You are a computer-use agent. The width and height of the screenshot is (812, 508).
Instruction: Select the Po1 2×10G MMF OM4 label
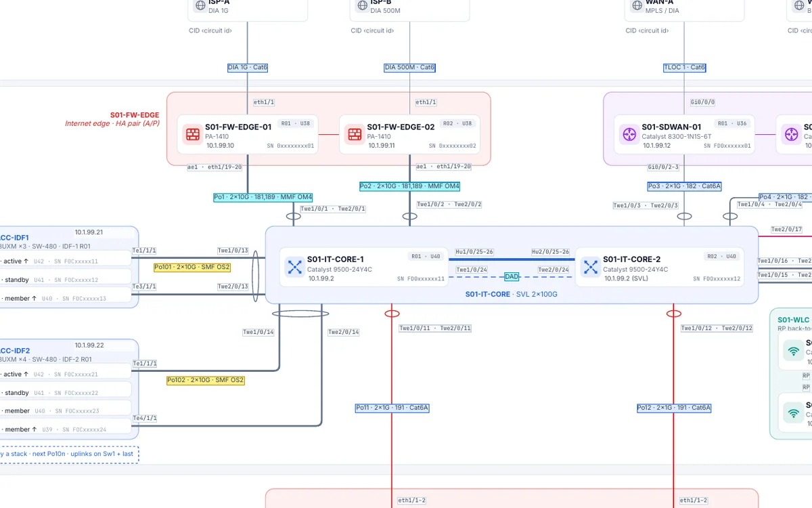coord(263,197)
